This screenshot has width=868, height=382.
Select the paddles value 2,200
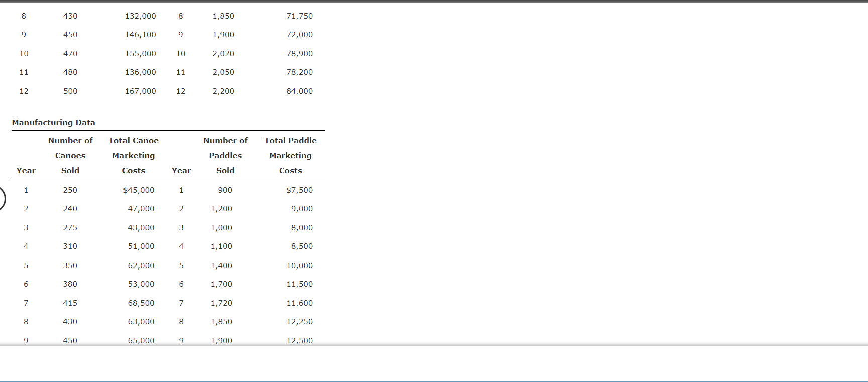pyautogui.click(x=223, y=91)
